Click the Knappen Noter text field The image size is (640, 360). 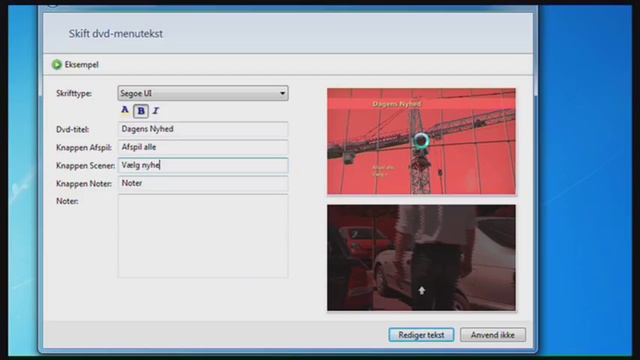(203, 183)
